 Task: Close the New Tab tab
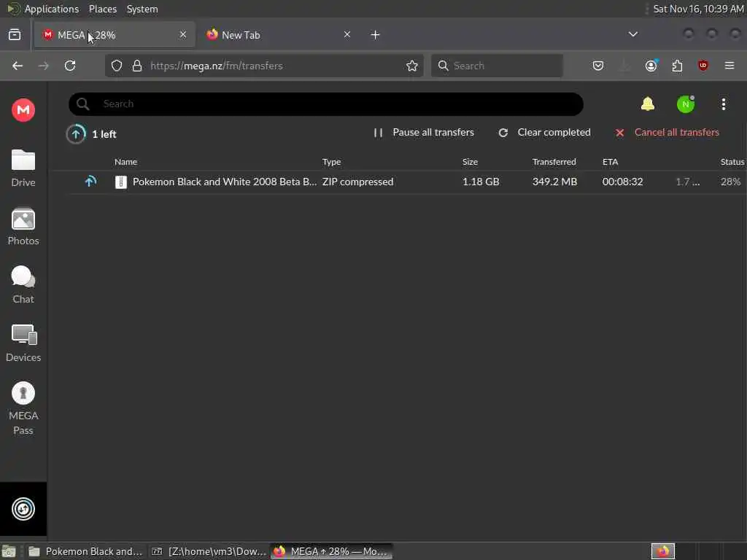point(347,34)
